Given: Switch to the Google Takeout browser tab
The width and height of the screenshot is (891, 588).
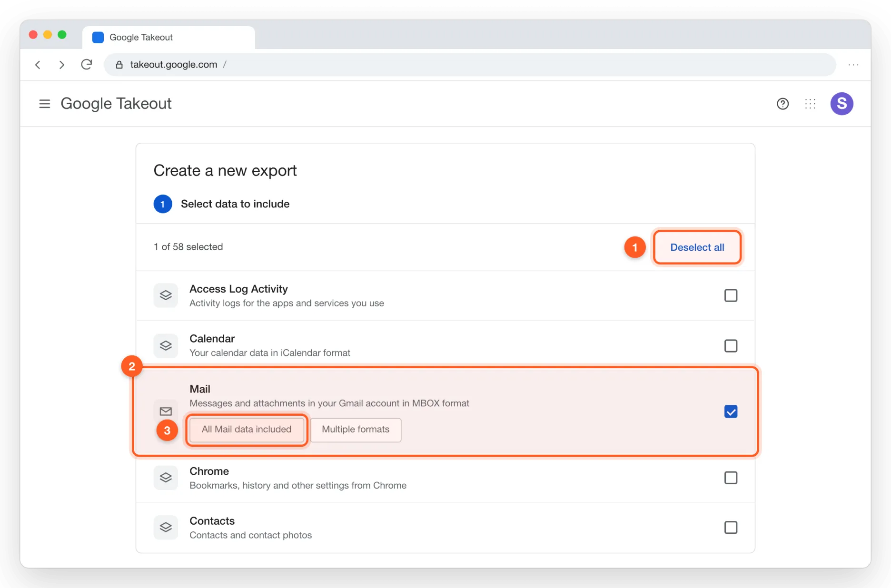Looking at the screenshot, I should 168,38.
